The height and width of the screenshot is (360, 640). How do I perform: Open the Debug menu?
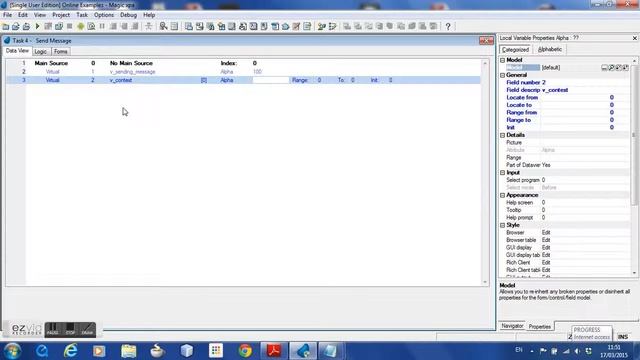point(129,15)
